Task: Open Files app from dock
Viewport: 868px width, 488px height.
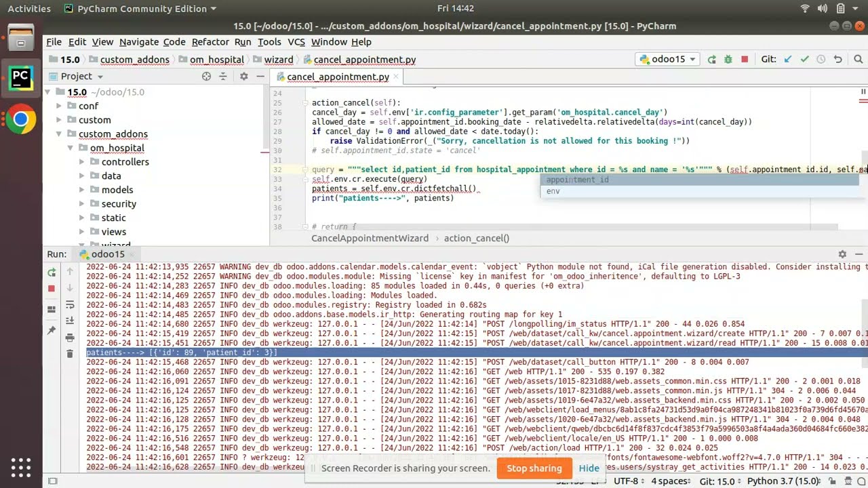Action: (20, 37)
